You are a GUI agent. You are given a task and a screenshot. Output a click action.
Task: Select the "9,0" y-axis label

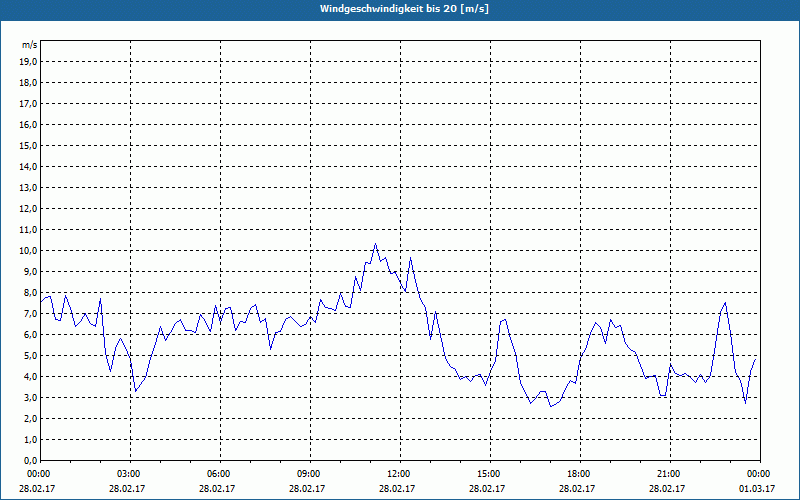[30, 271]
